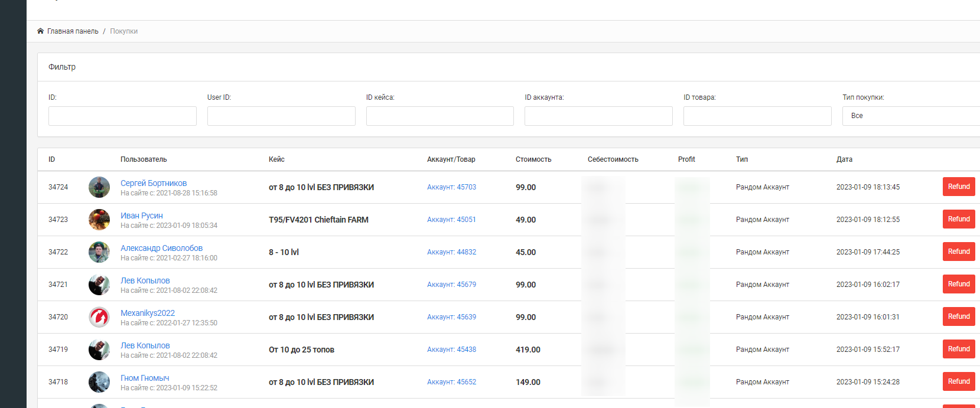Open Аккаунт: 45703 link

[451, 187]
